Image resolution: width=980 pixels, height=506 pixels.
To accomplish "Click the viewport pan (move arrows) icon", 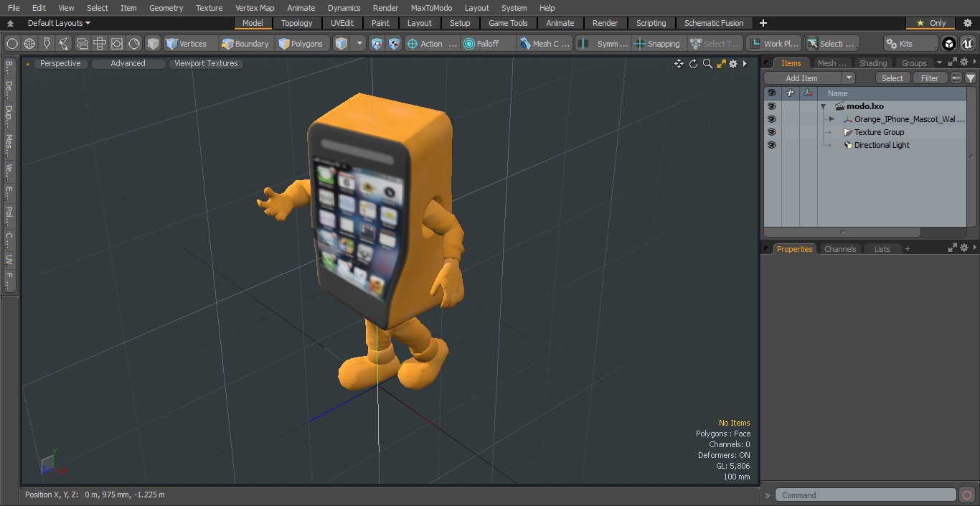I will point(679,64).
